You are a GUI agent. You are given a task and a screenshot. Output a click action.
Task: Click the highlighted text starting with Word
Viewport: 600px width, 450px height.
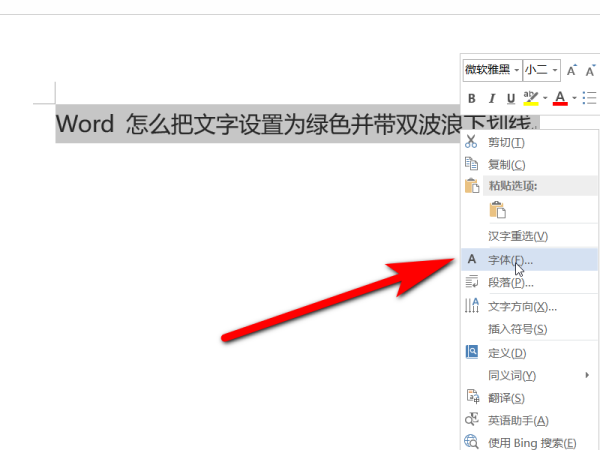258,124
